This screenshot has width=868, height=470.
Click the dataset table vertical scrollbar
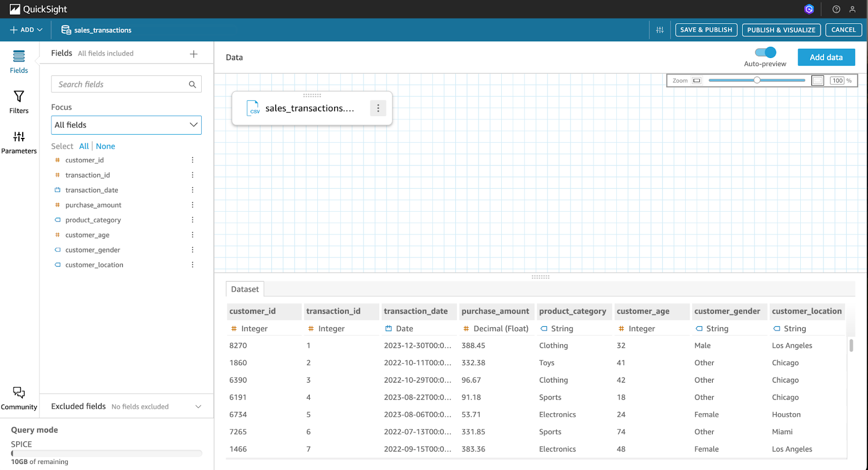(851, 345)
